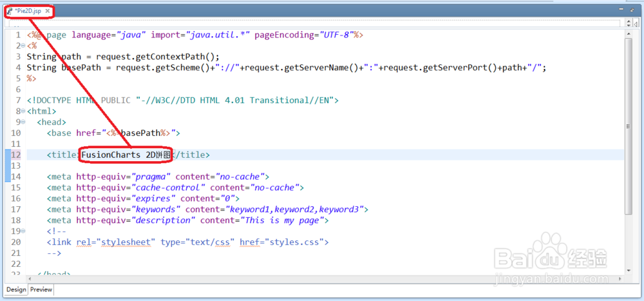Click the 'String basePath' line 4
The image size is (644, 301).
287,68
